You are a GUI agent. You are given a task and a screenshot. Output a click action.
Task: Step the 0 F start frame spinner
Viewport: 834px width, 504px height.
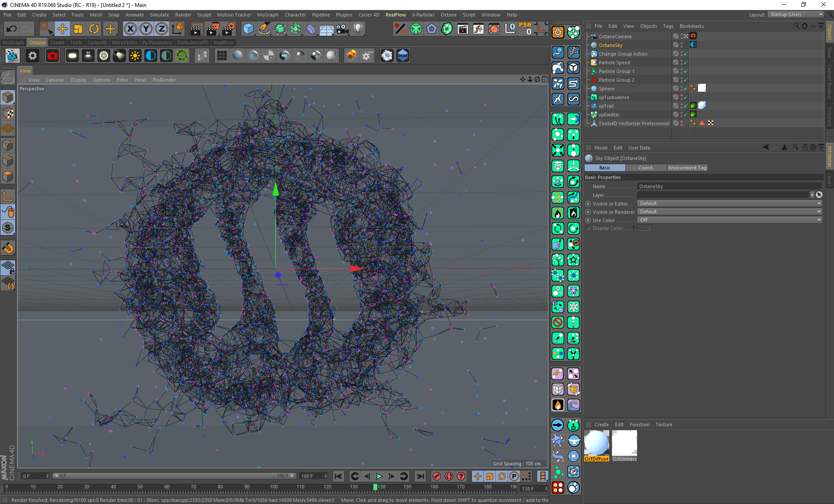point(47,476)
